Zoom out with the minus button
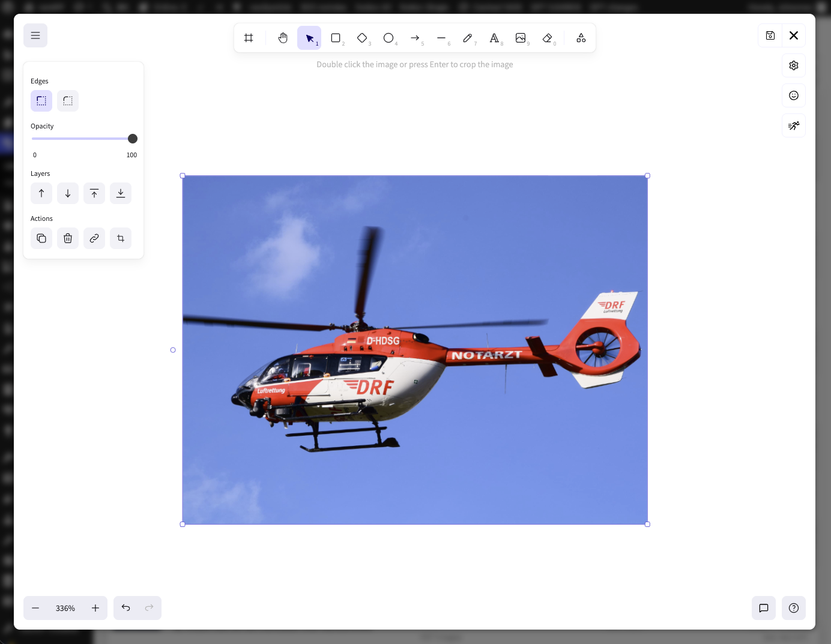831x644 pixels. pyautogui.click(x=35, y=608)
